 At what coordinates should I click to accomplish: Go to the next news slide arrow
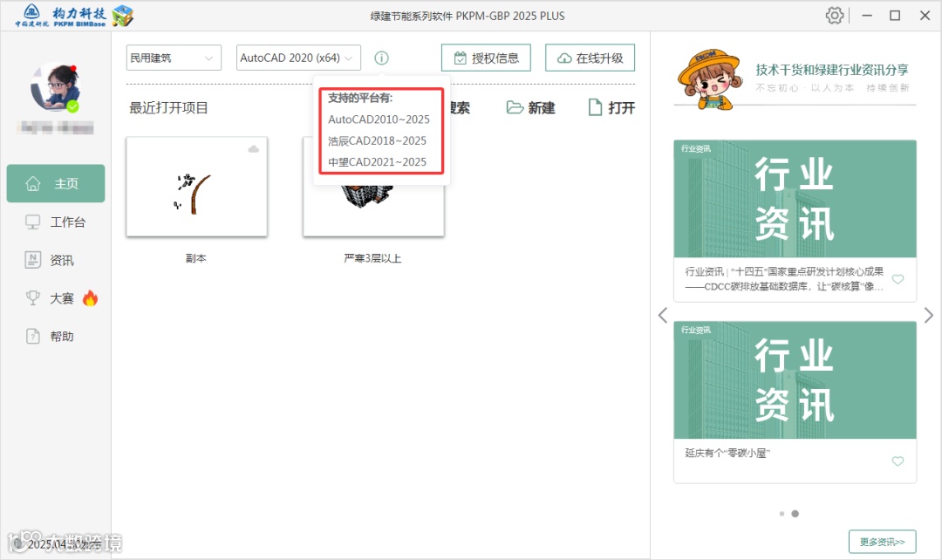(x=929, y=315)
